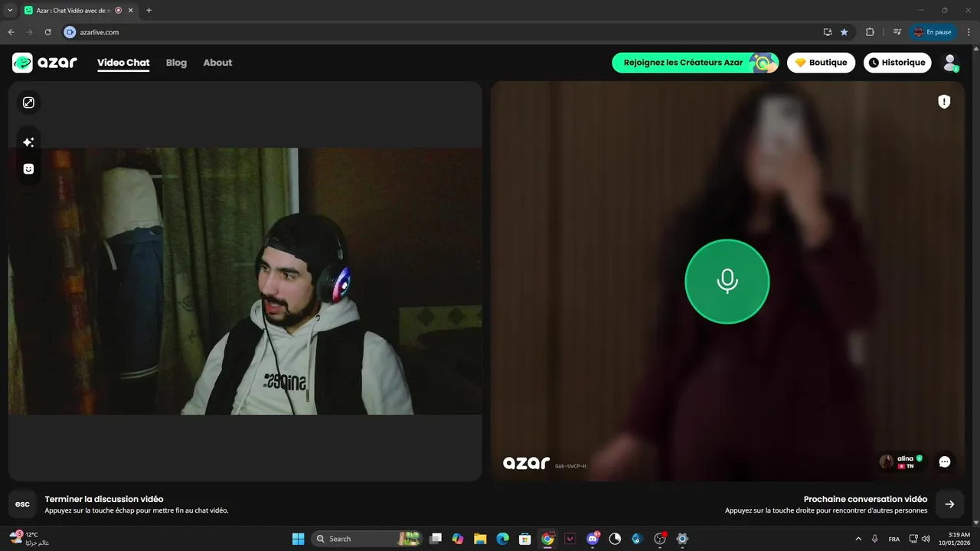Switch to Google Chrome in taskbar

pyautogui.click(x=547, y=539)
